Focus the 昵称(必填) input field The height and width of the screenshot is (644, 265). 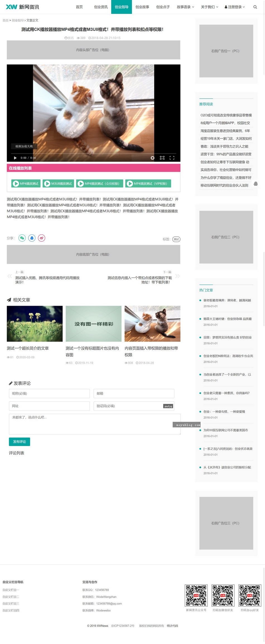pyautogui.click(x=49, y=393)
